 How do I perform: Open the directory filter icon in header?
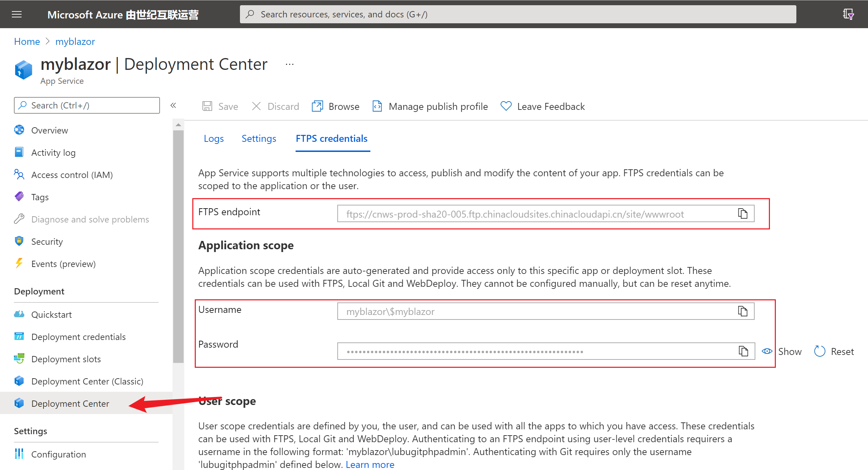(848, 14)
